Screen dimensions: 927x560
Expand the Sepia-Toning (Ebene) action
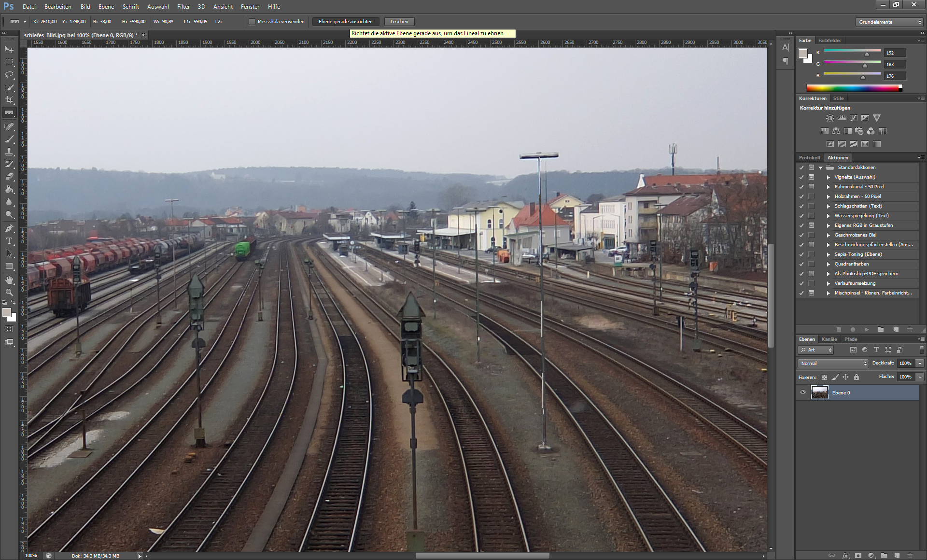click(x=829, y=254)
